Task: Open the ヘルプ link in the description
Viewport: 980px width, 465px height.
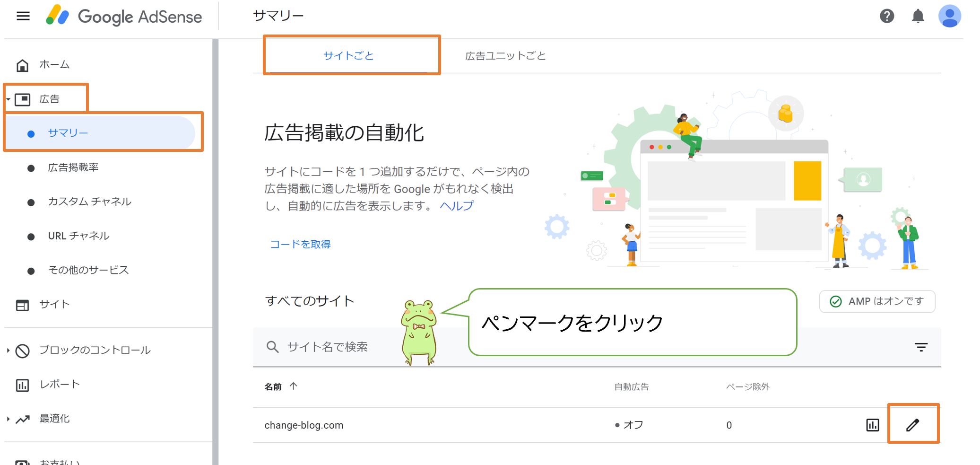Action: [456, 205]
